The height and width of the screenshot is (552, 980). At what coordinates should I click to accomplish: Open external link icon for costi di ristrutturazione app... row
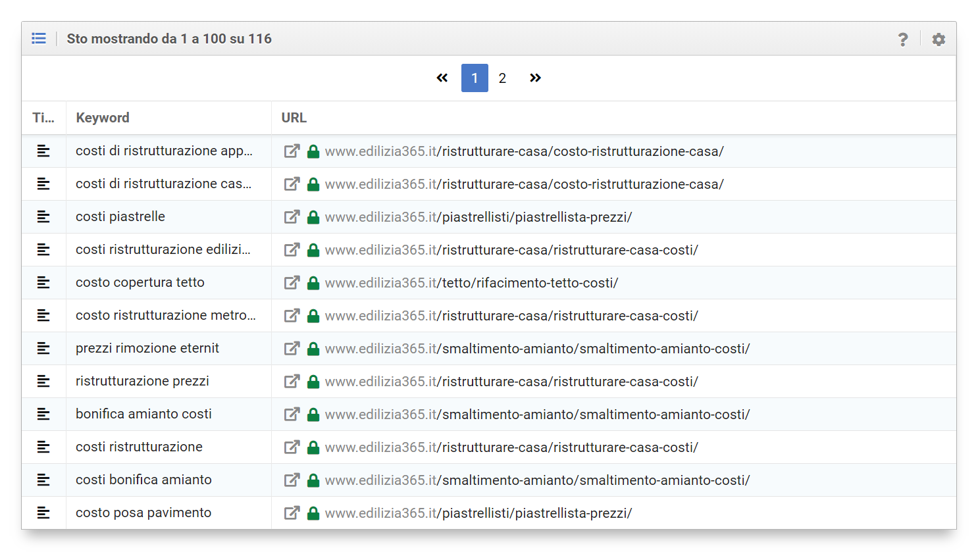click(x=292, y=151)
